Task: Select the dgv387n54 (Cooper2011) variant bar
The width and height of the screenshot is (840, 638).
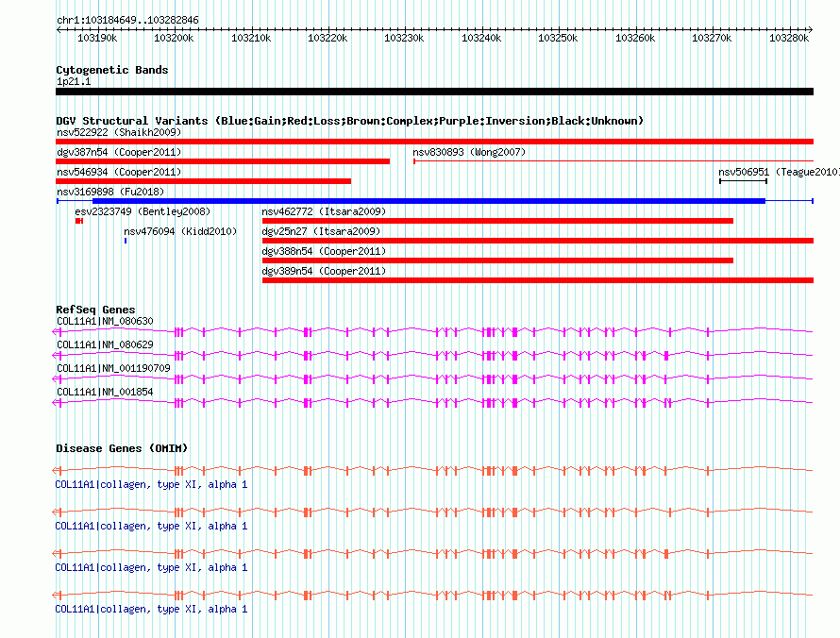Action: tap(223, 161)
